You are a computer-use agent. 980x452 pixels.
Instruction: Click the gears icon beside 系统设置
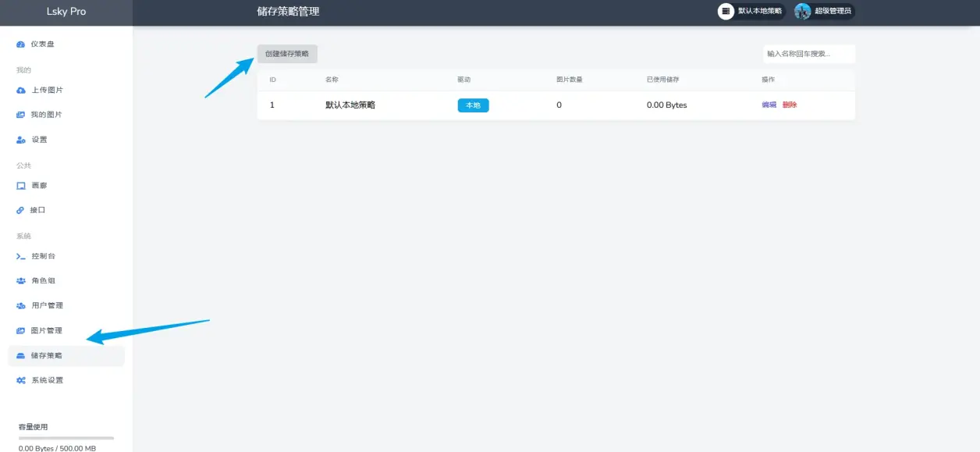pos(21,380)
